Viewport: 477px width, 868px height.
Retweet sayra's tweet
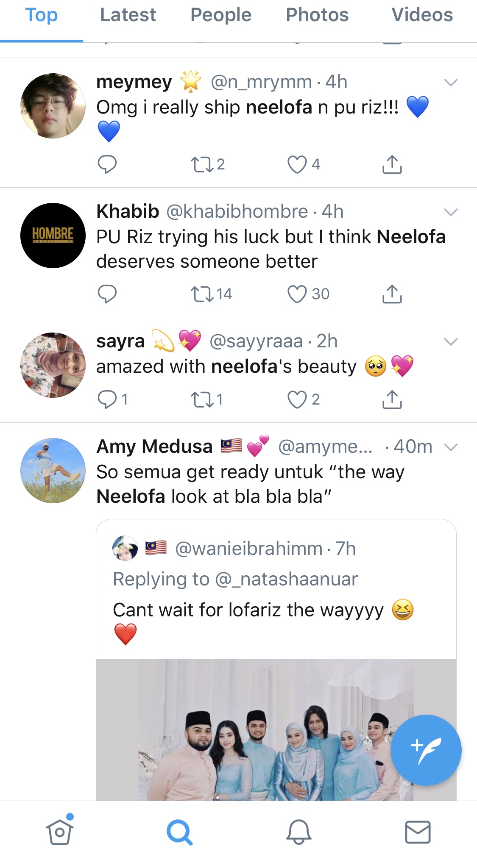203,399
